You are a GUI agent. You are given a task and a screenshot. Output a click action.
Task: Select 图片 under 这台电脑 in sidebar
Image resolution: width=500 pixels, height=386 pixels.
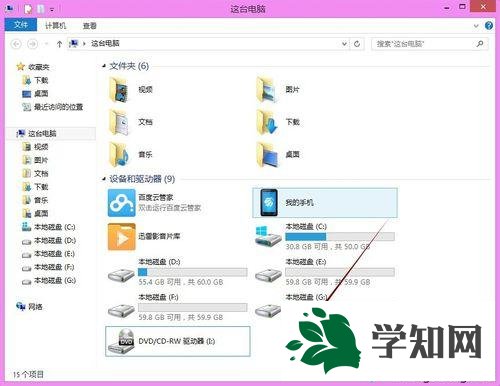[x=41, y=160]
